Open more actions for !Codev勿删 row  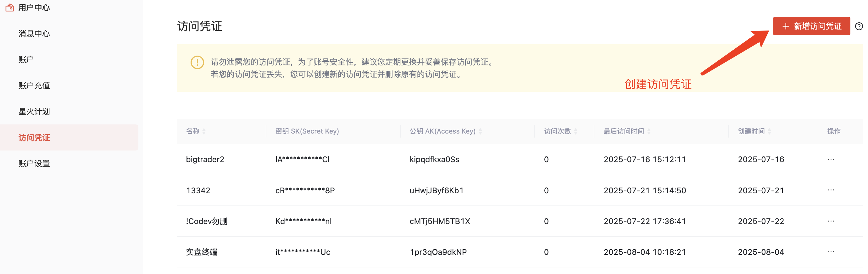[x=831, y=221]
